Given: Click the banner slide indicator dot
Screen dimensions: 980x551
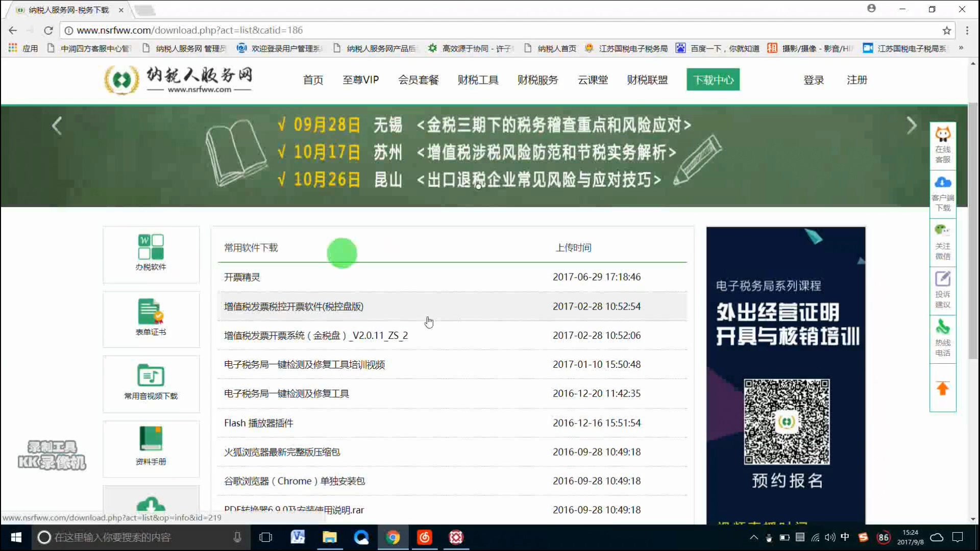Looking at the screenshot, I should pos(478,186).
